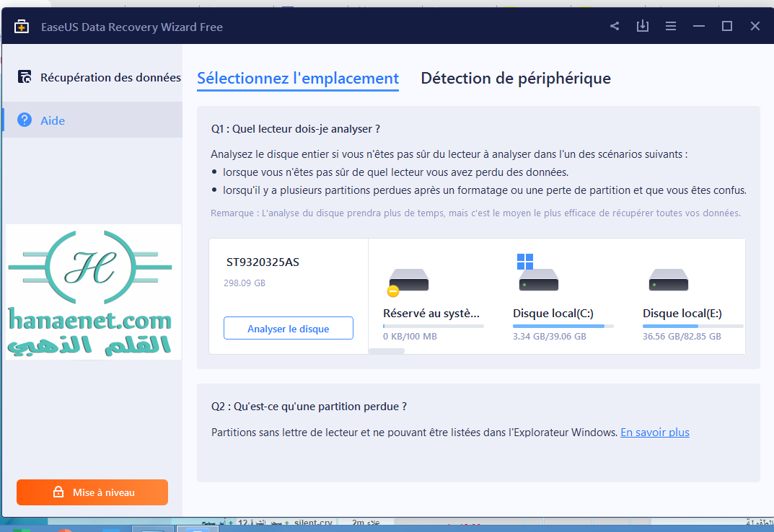This screenshot has width=774, height=532.
Task: Click the Mise à niveau upgrade button
Action: point(92,492)
